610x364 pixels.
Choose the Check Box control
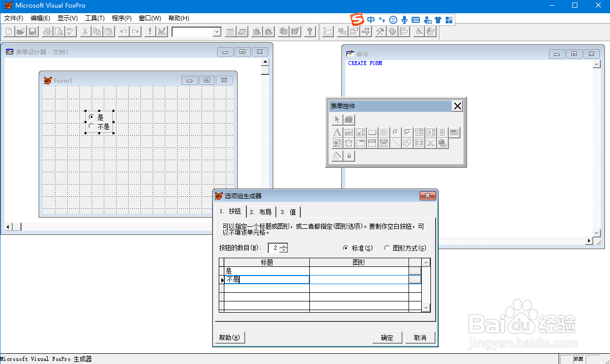tap(408, 132)
